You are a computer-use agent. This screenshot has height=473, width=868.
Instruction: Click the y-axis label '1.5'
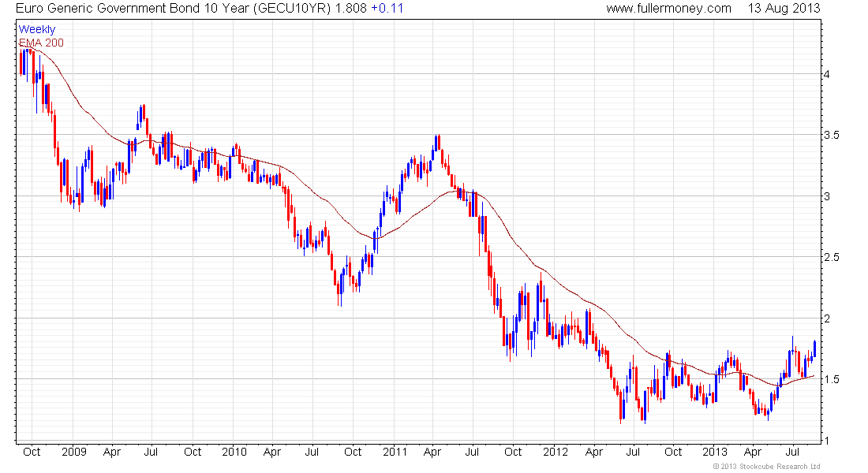tap(832, 379)
